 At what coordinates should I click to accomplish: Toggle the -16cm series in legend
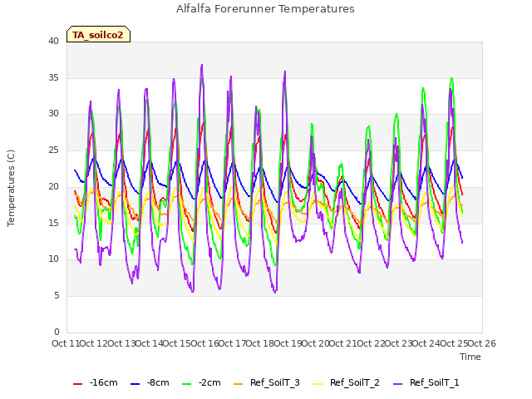coord(96,383)
